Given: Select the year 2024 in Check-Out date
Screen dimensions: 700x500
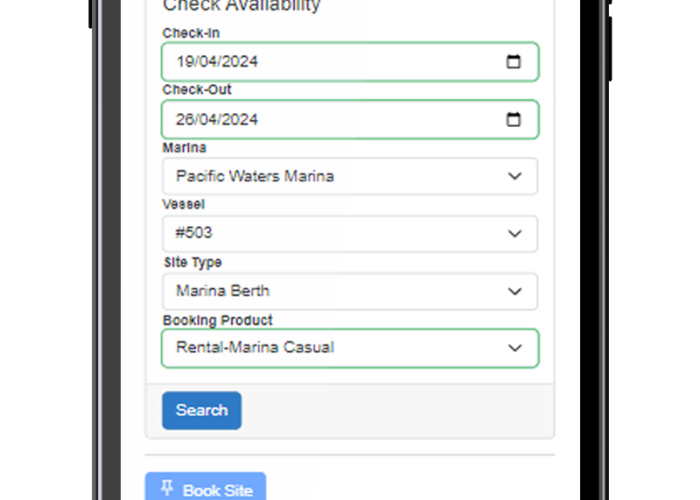Looking at the screenshot, I should coord(240,119).
